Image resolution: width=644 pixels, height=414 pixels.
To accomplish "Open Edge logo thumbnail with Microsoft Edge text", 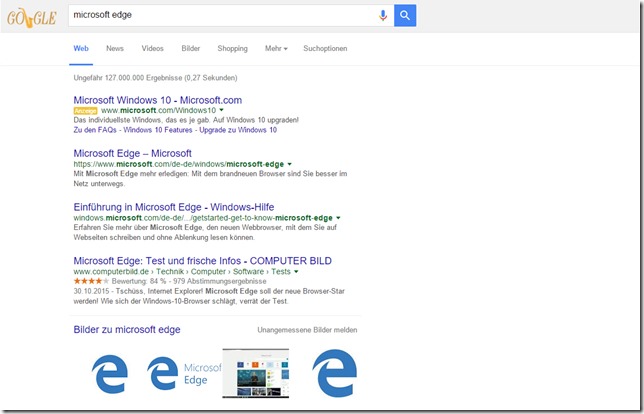I will 184,373.
